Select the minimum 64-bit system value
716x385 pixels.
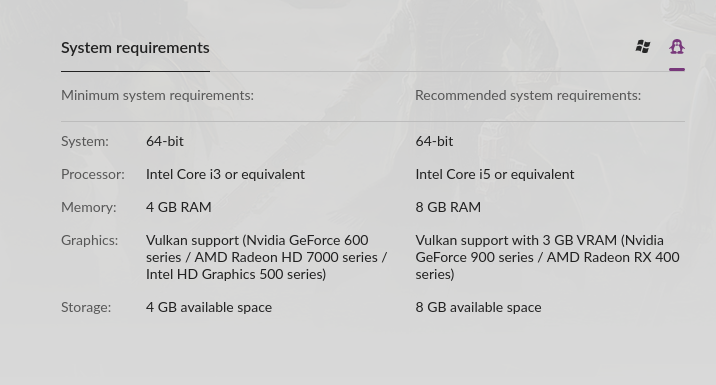pos(165,142)
